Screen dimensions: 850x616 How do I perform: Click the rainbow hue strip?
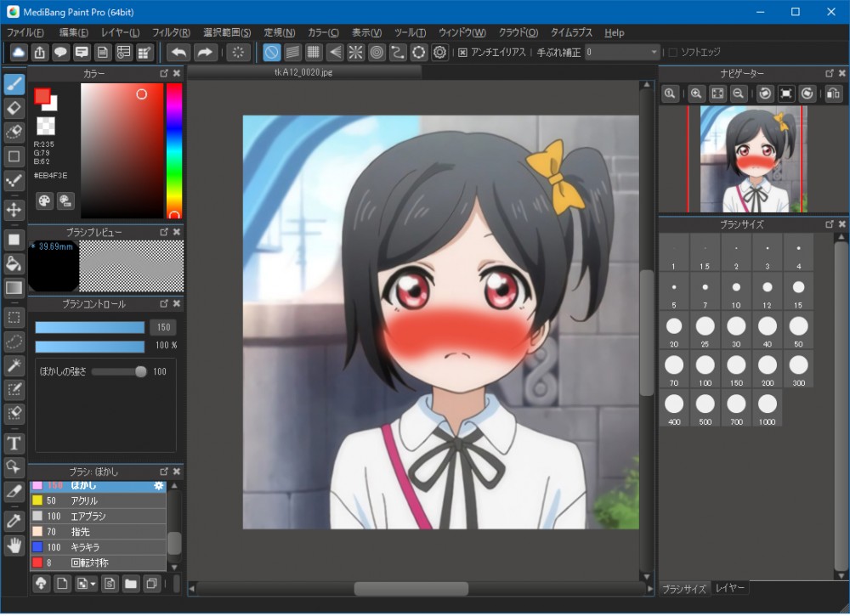click(174, 150)
